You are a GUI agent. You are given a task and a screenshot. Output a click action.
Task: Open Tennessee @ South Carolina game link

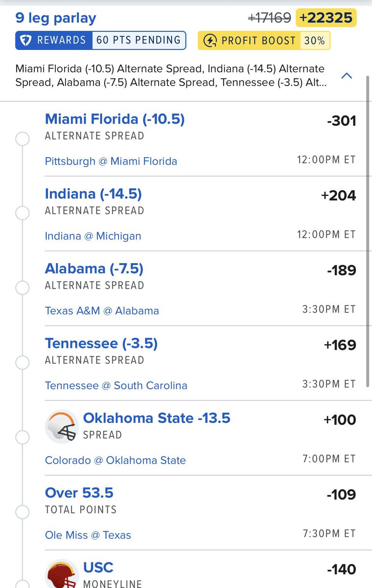pyautogui.click(x=116, y=385)
